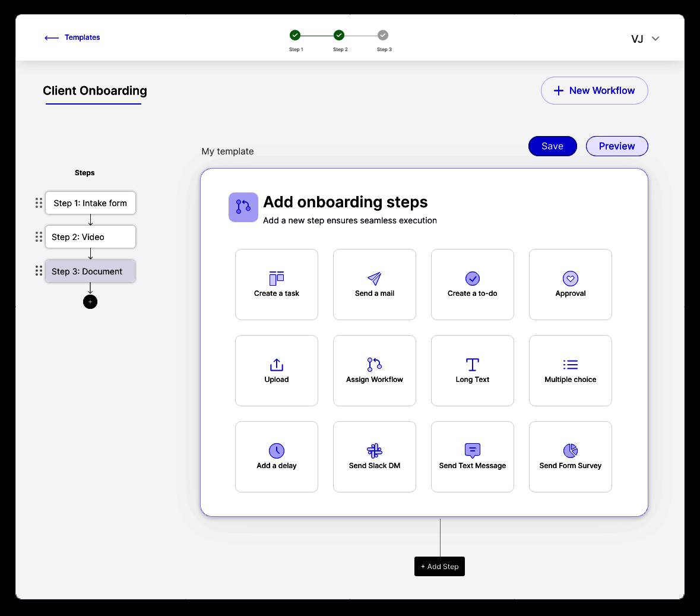The image size is (700, 616).
Task: Click the Upload arrow icon
Action: pos(276,365)
